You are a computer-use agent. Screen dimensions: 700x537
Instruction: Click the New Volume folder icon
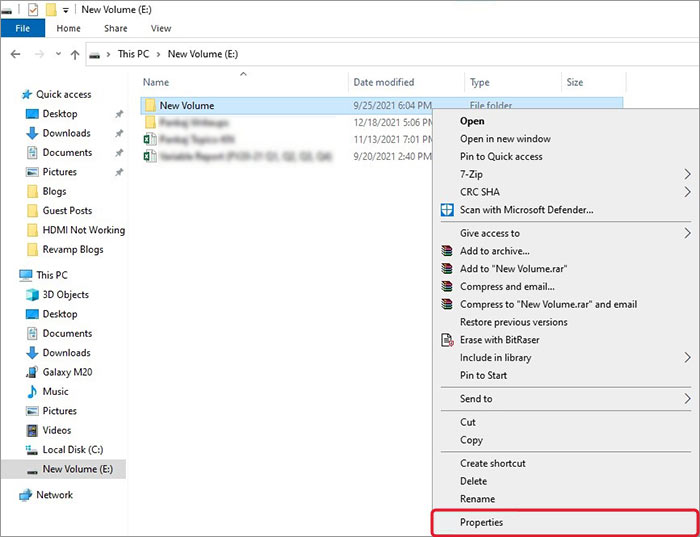tap(150, 105)
